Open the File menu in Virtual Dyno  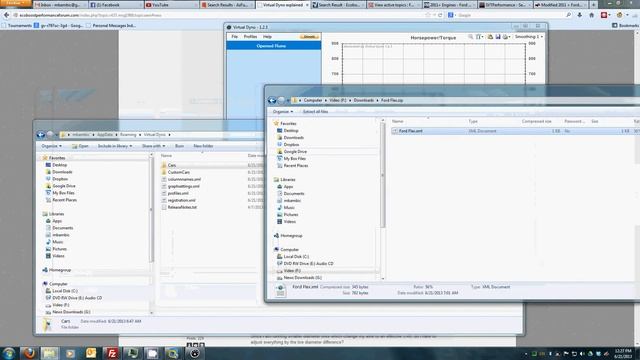pos(234,37)
